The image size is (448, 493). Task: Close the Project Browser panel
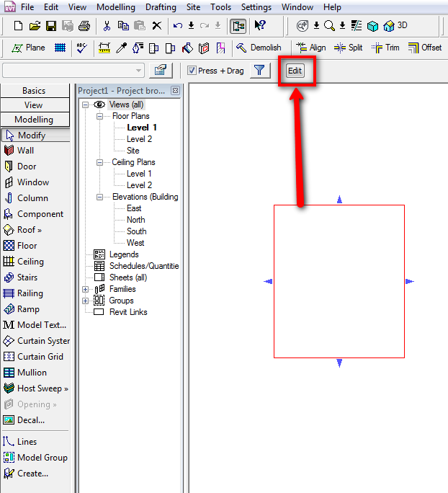[175, 91]
